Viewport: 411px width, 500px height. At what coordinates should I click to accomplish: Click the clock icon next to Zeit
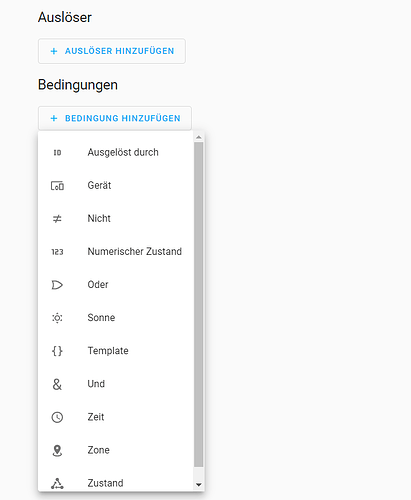[x=57, y=417]
